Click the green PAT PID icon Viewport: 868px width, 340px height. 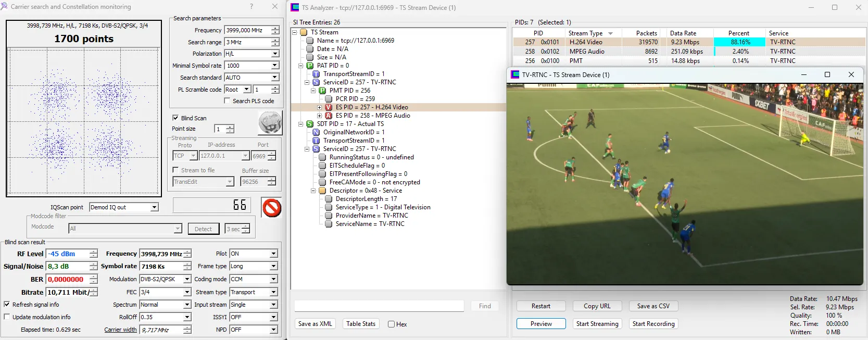(310, 66)
